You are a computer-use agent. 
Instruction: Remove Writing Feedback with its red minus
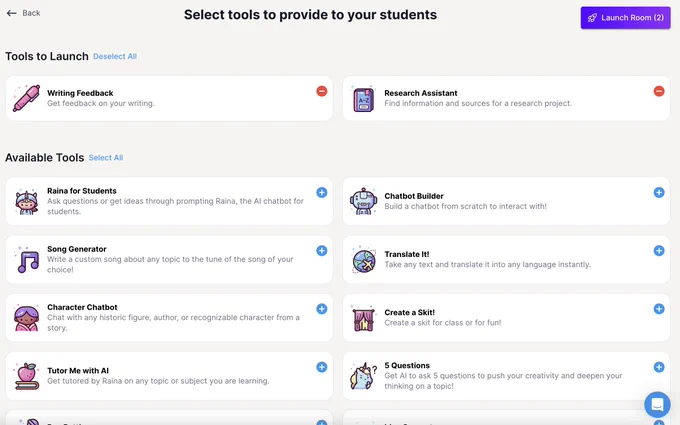(321, 91)
